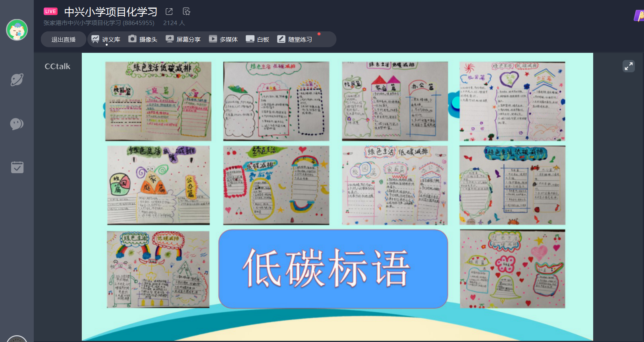Viewport: 644px width, 342px height.
Task: Click the 退出直播 exit live button
Action: click(x=63, y=40)
